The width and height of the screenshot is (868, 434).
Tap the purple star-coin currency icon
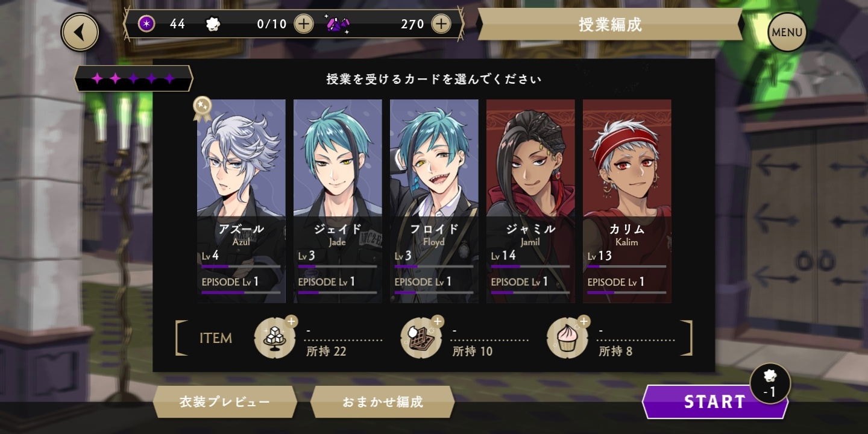click(x=146, y=24)
